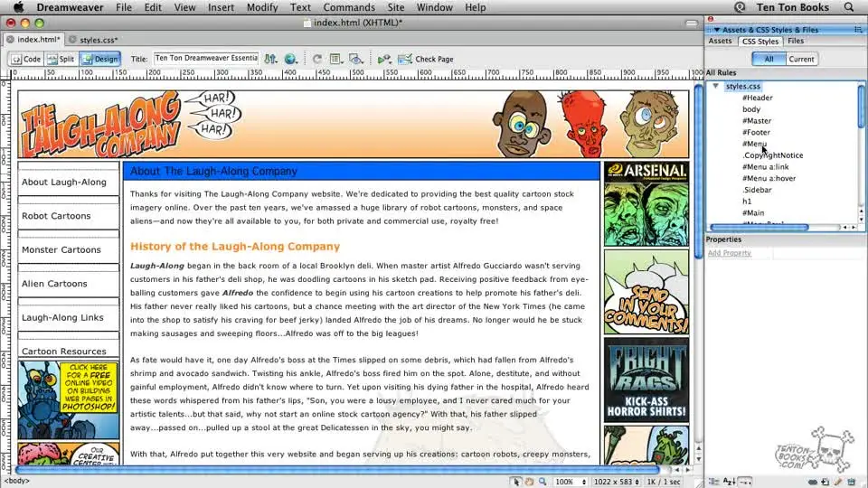Click the Add Property link

(729, 253)
